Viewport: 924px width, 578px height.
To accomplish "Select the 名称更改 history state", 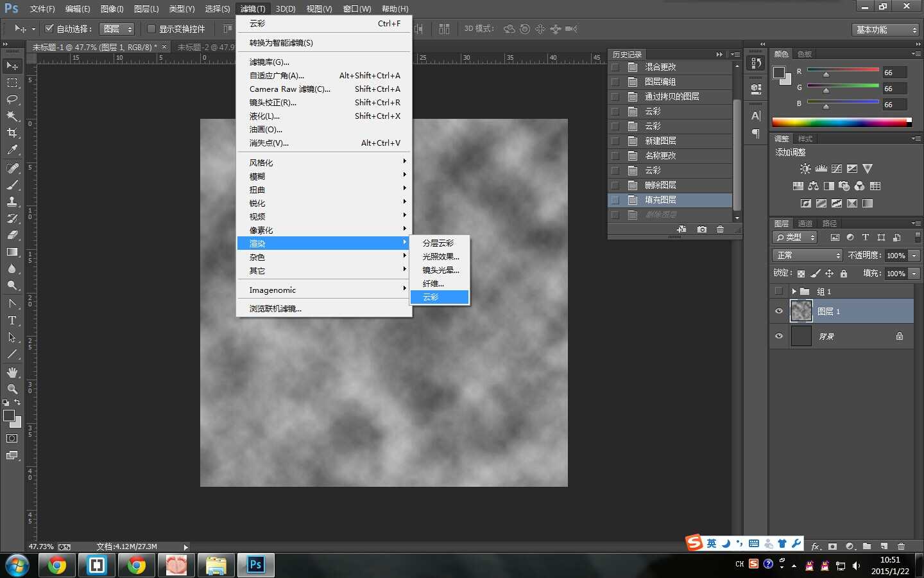I will [x=669, y=155].
